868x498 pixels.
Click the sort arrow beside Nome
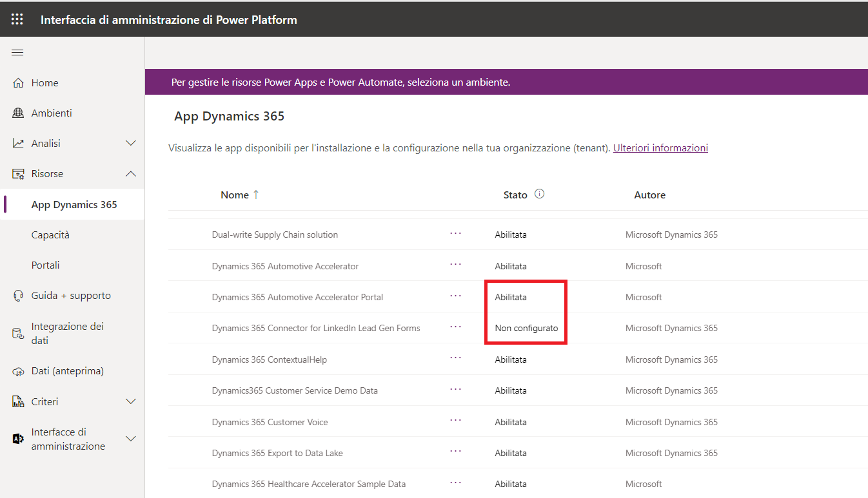(255, 195)
